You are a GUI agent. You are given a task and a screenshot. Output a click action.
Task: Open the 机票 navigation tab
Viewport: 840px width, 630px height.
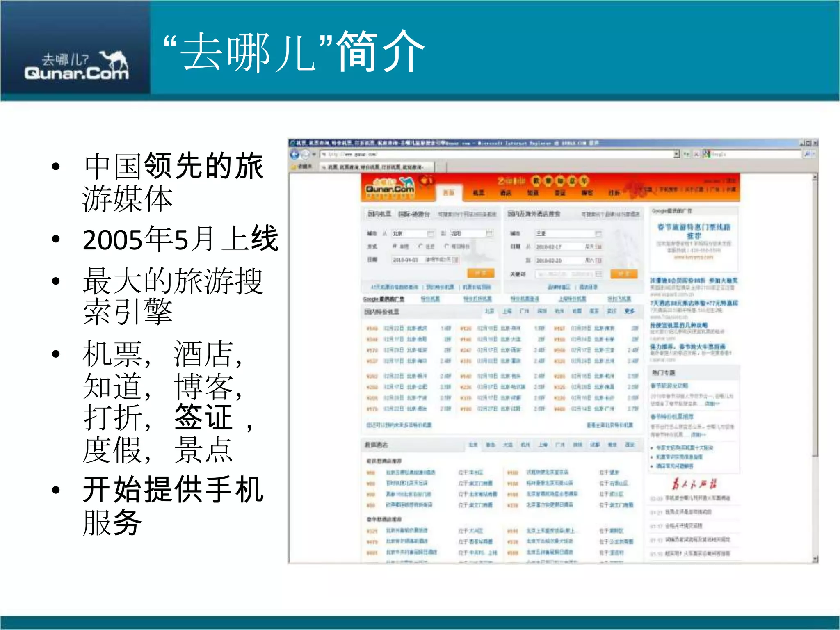pyautogui.click(x=478, y=193)
